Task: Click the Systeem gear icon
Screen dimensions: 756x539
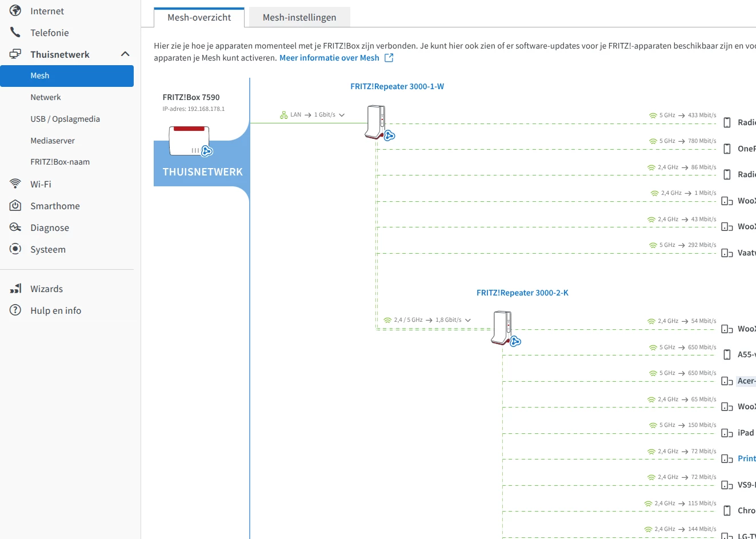Action: point(15,249)
